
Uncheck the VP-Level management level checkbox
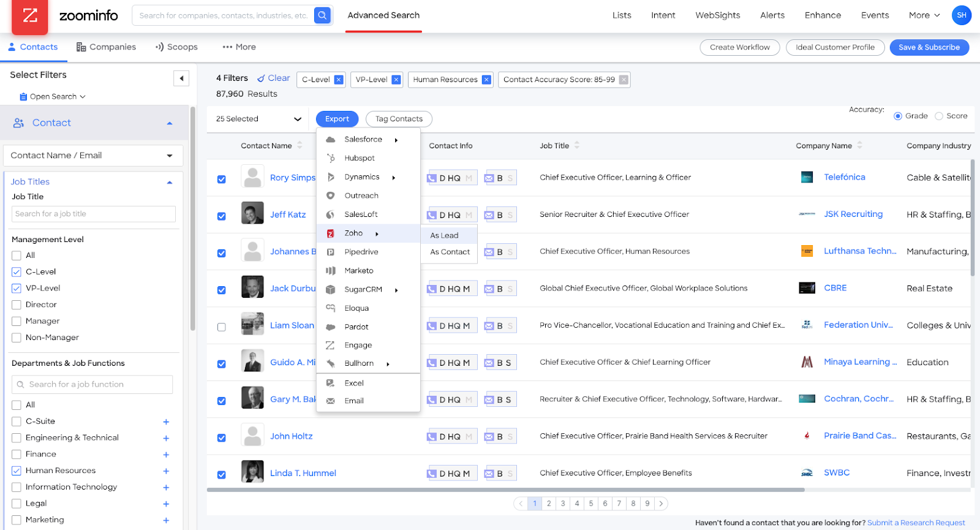(x=17, y=289)
